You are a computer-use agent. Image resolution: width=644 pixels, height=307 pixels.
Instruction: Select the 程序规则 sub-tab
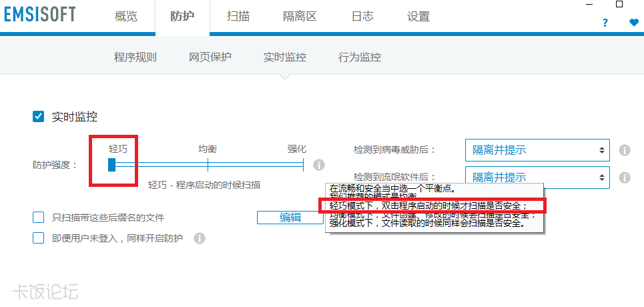tap(135, 57)
